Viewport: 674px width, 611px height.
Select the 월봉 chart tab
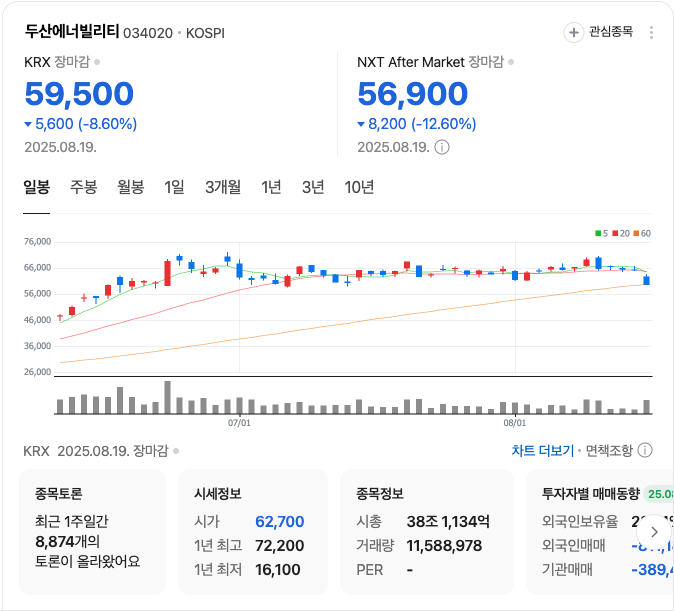(130, 187)
